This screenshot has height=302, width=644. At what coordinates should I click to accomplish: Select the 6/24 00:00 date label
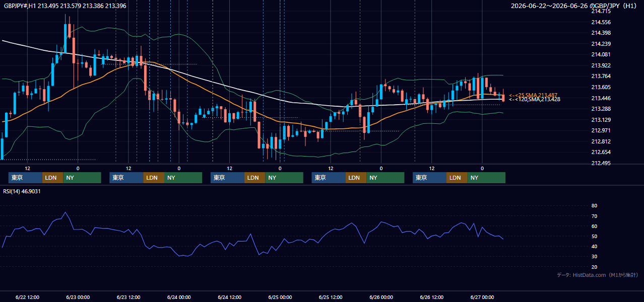pos(179,297)
